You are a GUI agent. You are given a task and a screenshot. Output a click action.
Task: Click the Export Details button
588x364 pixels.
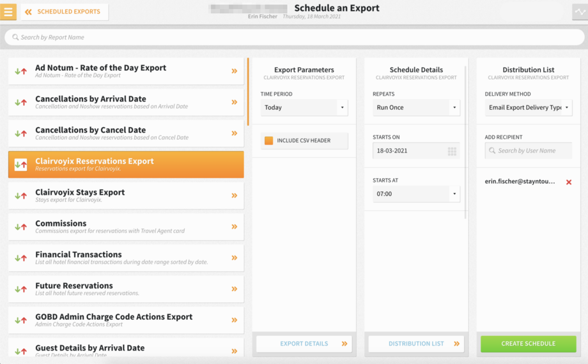click(x=304, y=344)
